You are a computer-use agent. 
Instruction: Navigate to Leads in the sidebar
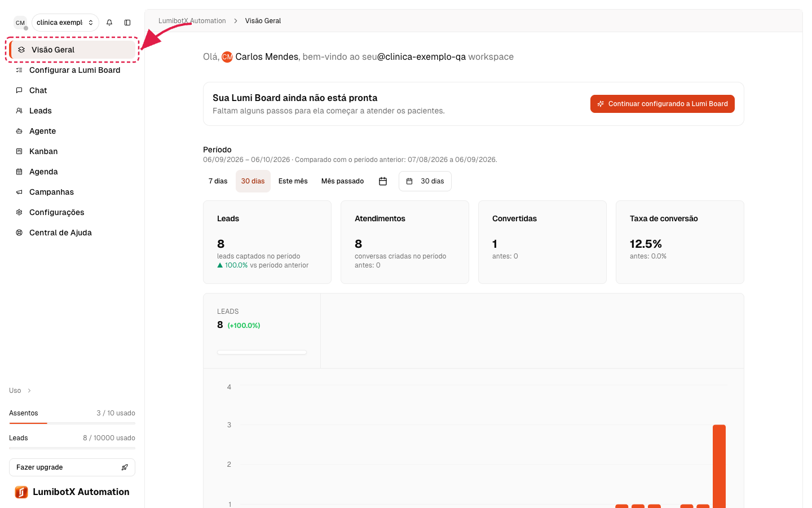[x=72, y=111]
